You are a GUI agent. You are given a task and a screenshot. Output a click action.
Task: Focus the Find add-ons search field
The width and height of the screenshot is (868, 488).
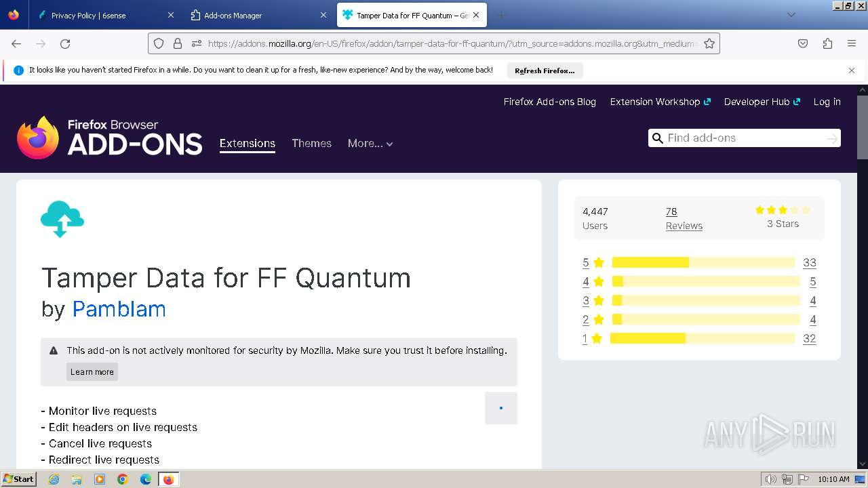tap(745, 138)
